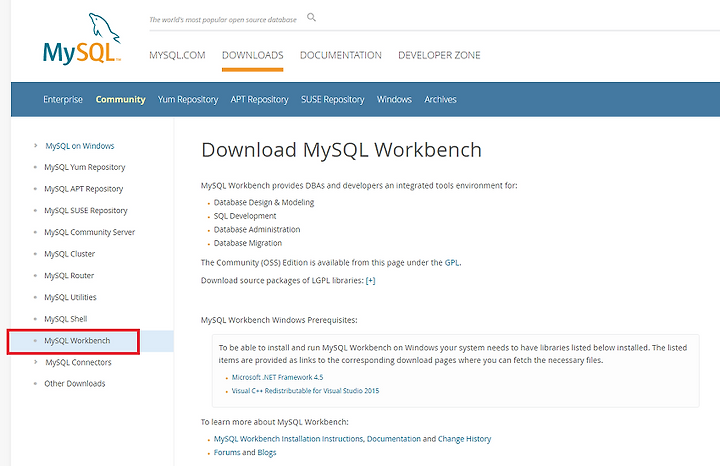The height and width of the screenshot is (466, 720).
Task: Switch to Enterprise in the blue bar
Action: click(x=63, y=99)
